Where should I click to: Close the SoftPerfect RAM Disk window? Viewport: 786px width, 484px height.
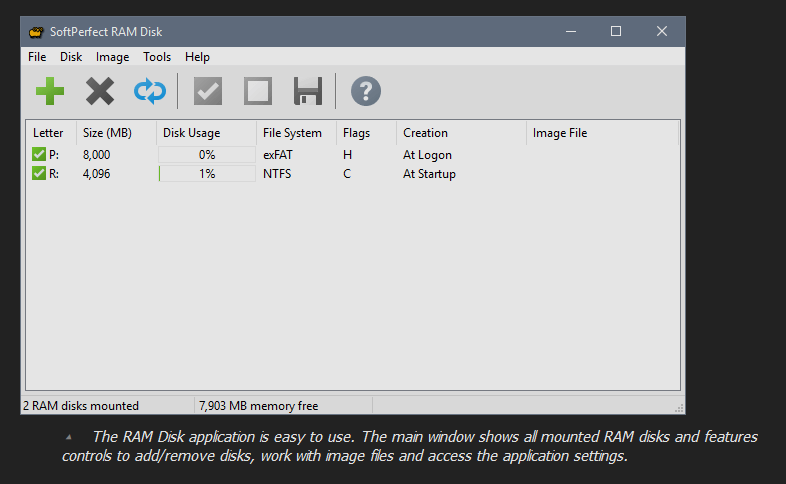click(662, 32)
